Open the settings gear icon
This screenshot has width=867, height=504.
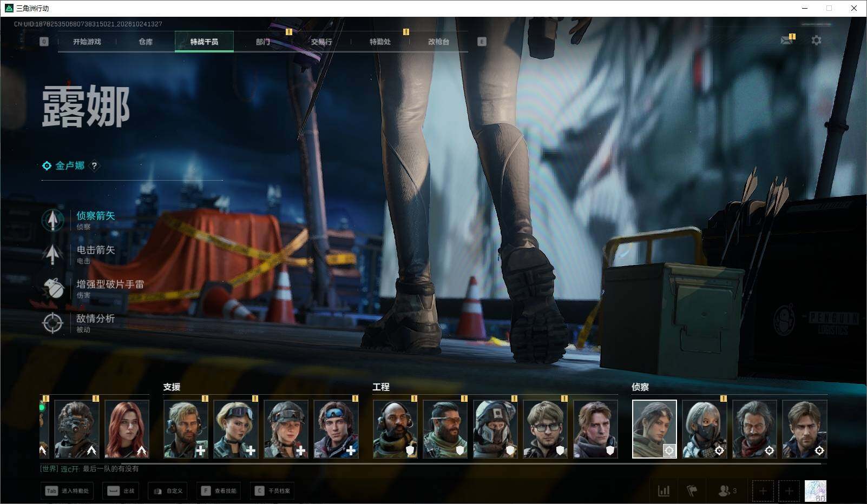tap(816, 40)
